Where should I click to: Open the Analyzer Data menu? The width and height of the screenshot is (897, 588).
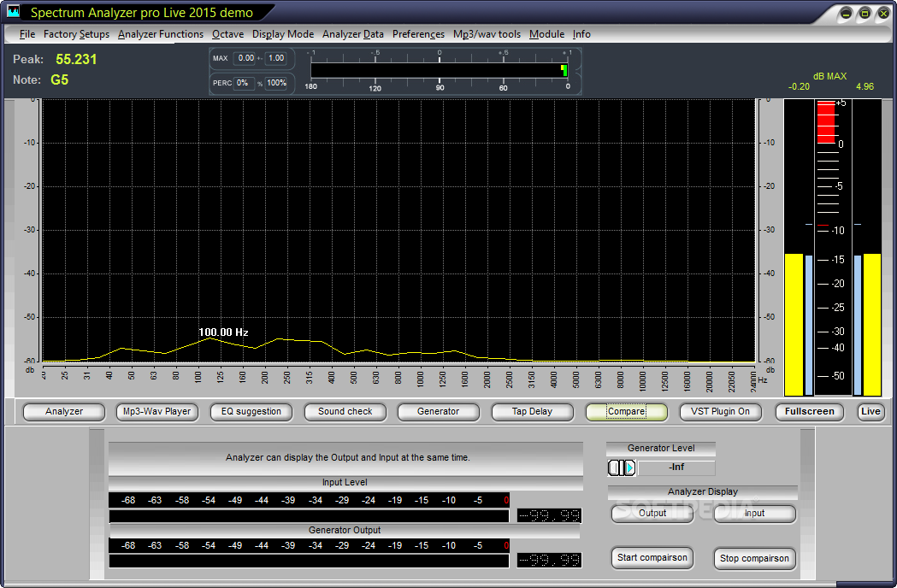pos(353,34)
